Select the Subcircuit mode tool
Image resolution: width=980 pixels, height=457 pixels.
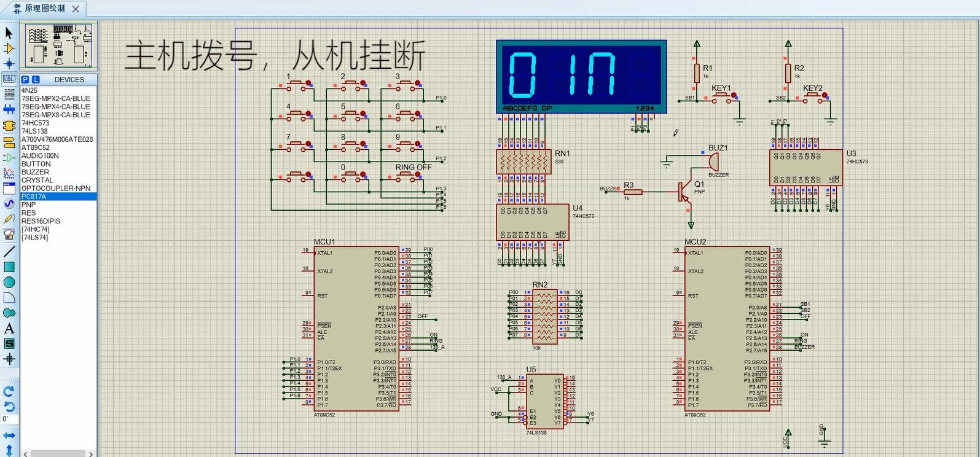pyautogui.click(x=9, y=125)
